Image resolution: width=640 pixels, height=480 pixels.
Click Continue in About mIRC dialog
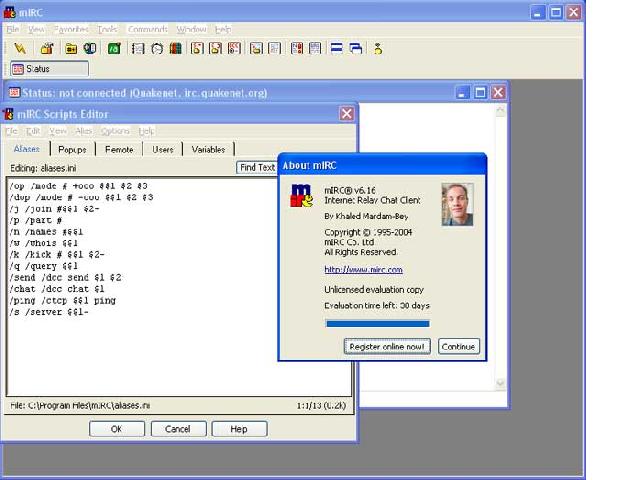[458, 347]
